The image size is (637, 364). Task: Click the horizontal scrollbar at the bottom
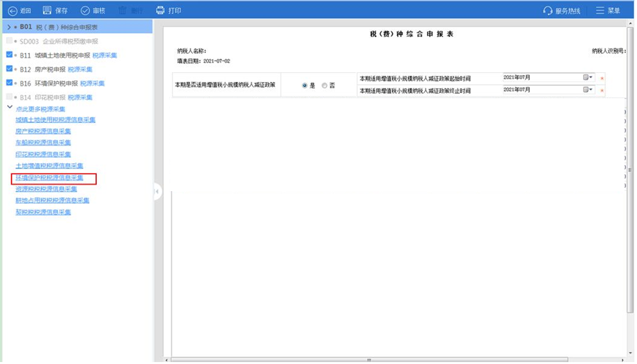click(369, 359)
